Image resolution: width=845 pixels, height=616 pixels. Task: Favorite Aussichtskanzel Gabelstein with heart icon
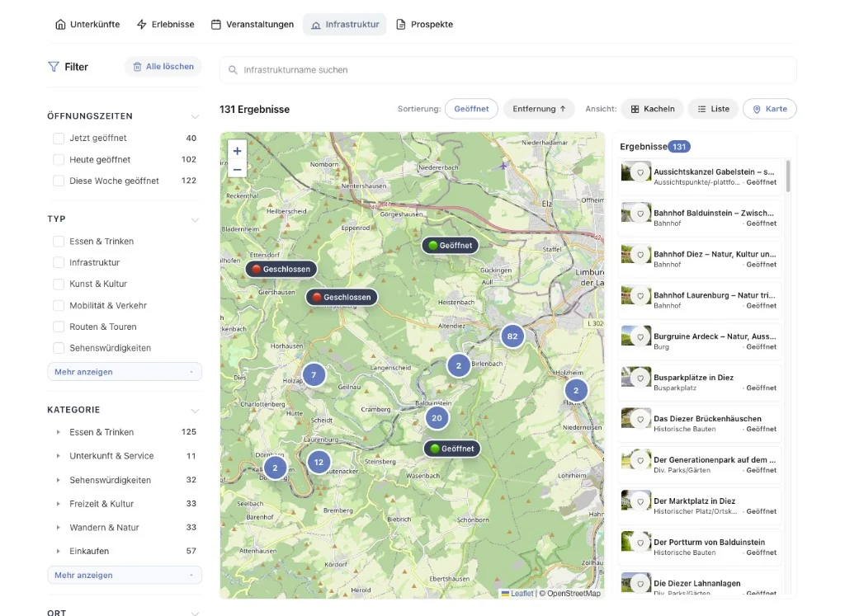click(x=640, y=173)
